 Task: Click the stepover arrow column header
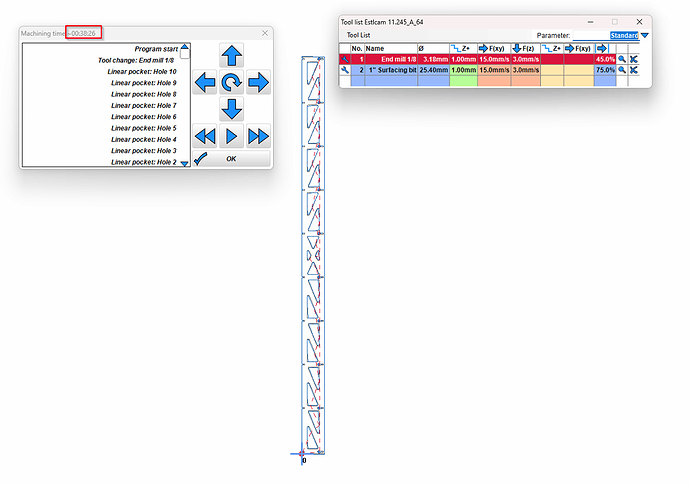tap(605, 48)
